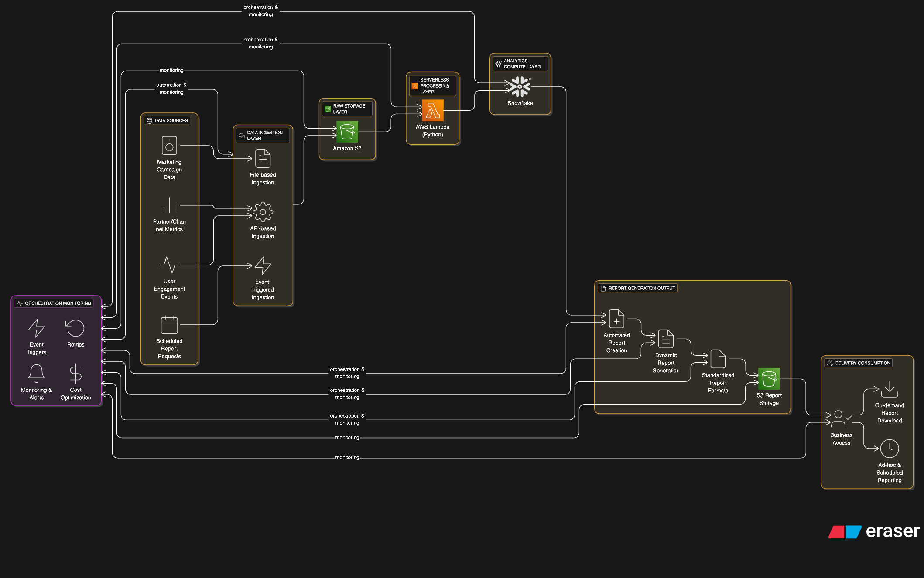The height and width of the screenshot is (578, 924).
Task: Select the Partner/Channel Metrics chart icon
Action: (169, 205)
